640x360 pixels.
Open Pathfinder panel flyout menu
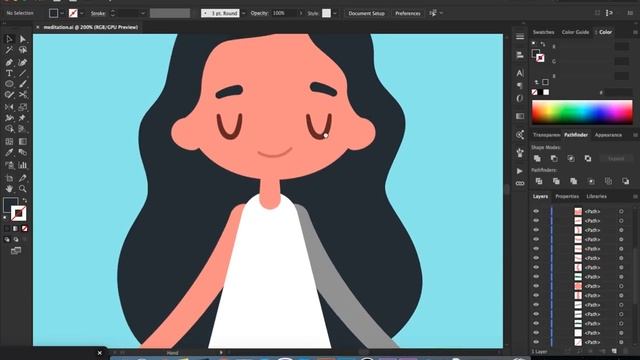tap(635, 135)
